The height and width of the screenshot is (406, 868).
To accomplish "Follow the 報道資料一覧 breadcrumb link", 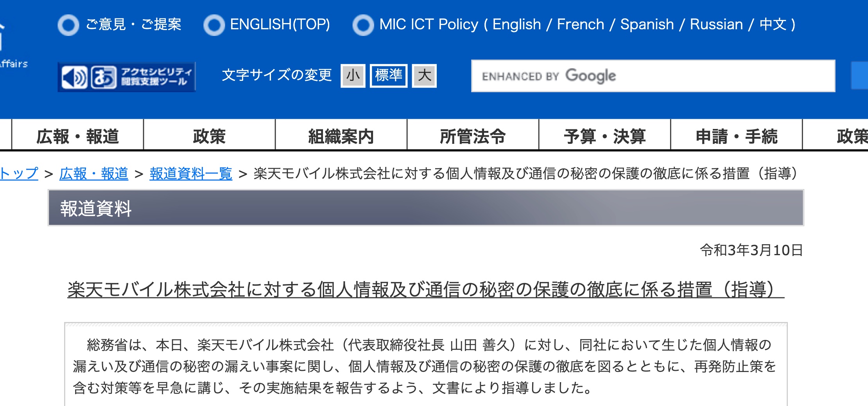I will click(191, 173).
